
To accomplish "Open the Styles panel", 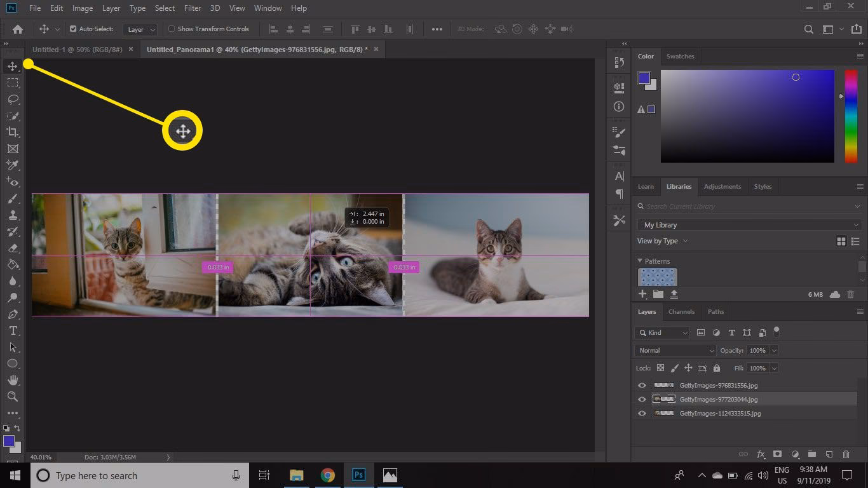I will click(763, 186).
